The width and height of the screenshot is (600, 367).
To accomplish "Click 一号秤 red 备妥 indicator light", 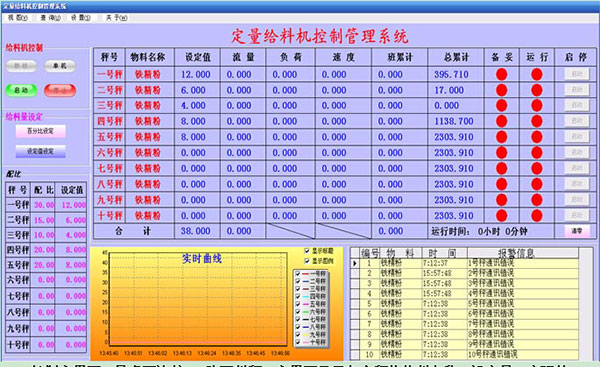I will (x=501, y=74).
